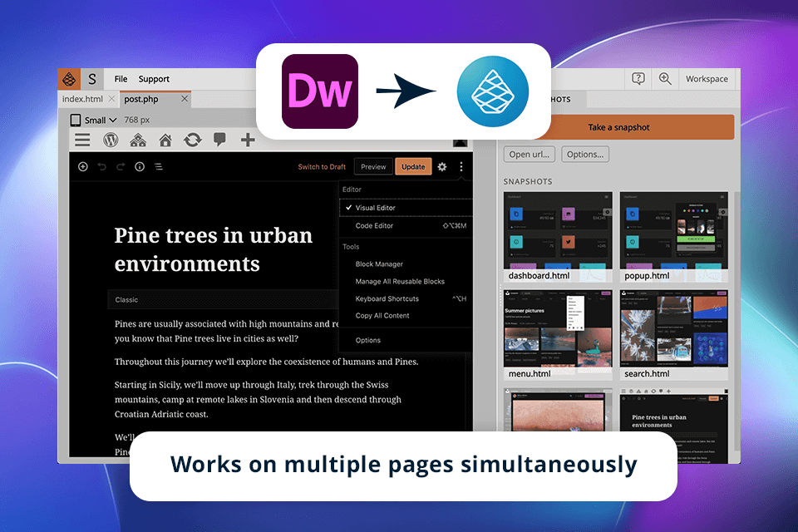Click the paragraph starting Starting in Sicily
This screenshot has width=798, height=532.
tap(258, 400)
